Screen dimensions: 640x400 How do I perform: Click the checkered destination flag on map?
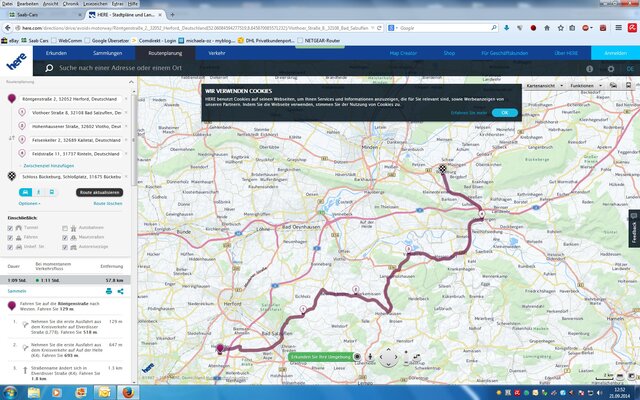tap(443, 169)
